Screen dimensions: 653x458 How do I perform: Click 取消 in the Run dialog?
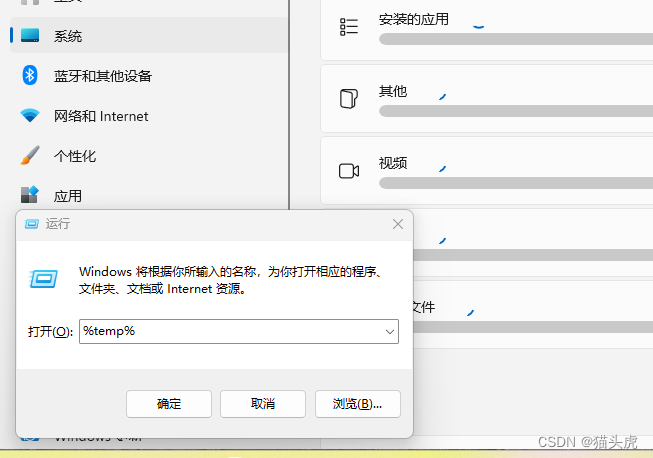pyautogui.click(x=263, y=404)
